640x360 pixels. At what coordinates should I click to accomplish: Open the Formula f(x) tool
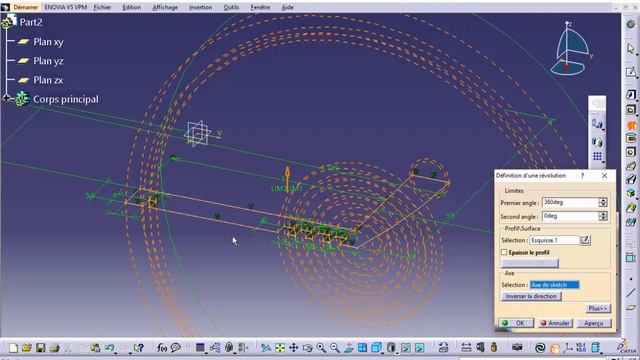(162, 348)
